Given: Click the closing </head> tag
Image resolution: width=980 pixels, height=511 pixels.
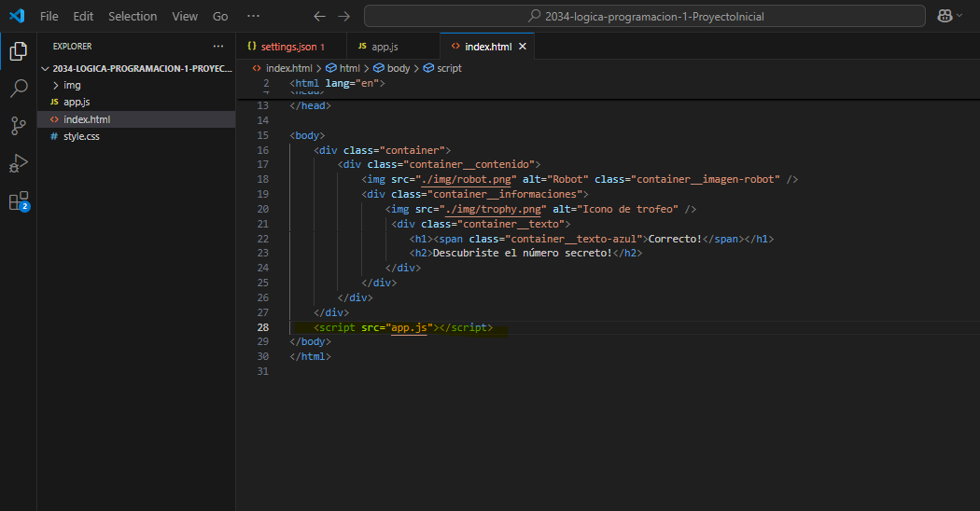Looking at the screenshot, I should click(310, 105).
